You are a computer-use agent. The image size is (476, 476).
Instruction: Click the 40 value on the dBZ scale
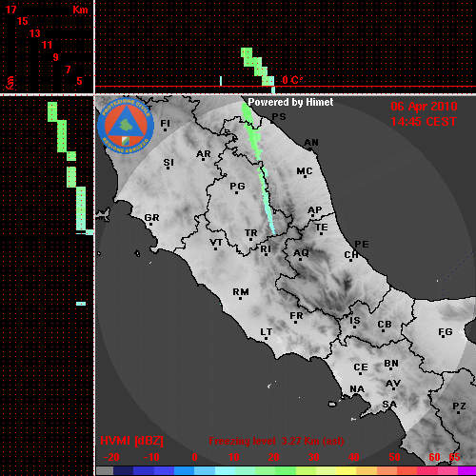354,457
